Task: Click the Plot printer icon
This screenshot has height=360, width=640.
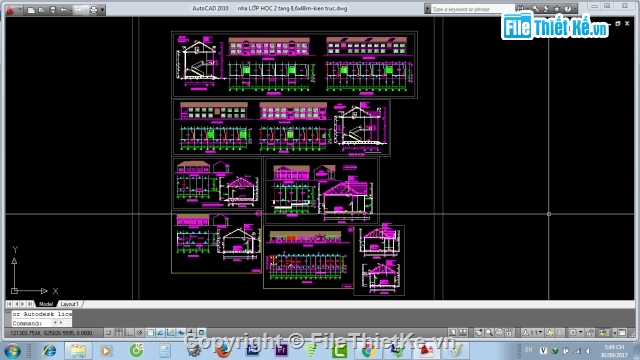Action: [x=93, y=10]
